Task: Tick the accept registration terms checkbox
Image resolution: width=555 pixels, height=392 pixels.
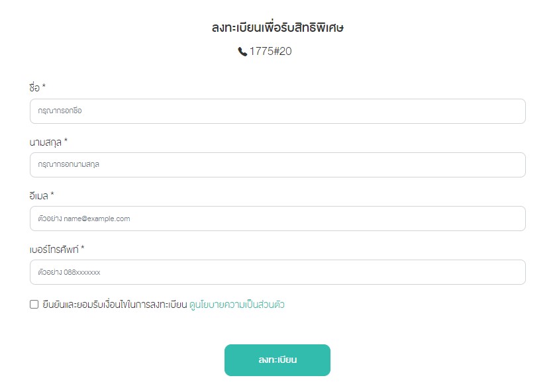Action: [x=34, y=304]
